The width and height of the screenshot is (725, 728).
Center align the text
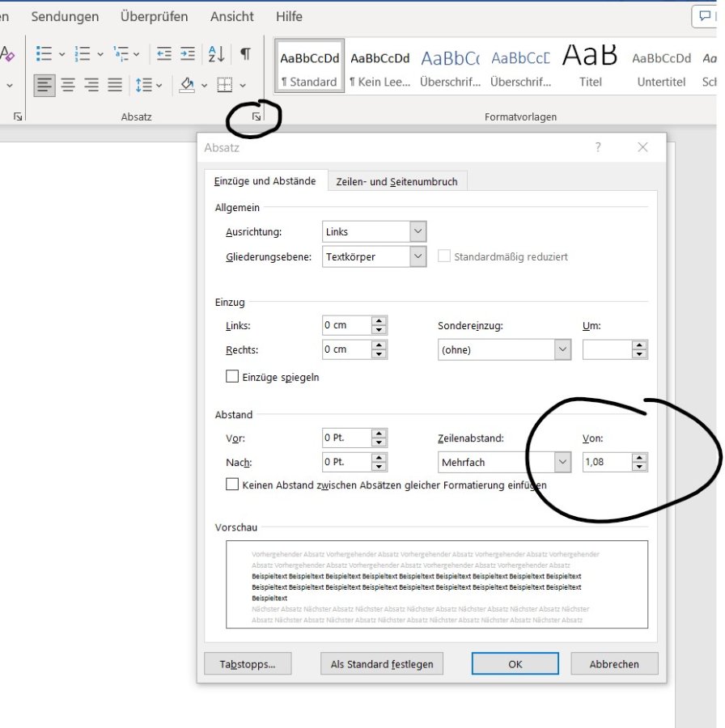[x=68, y=85]
